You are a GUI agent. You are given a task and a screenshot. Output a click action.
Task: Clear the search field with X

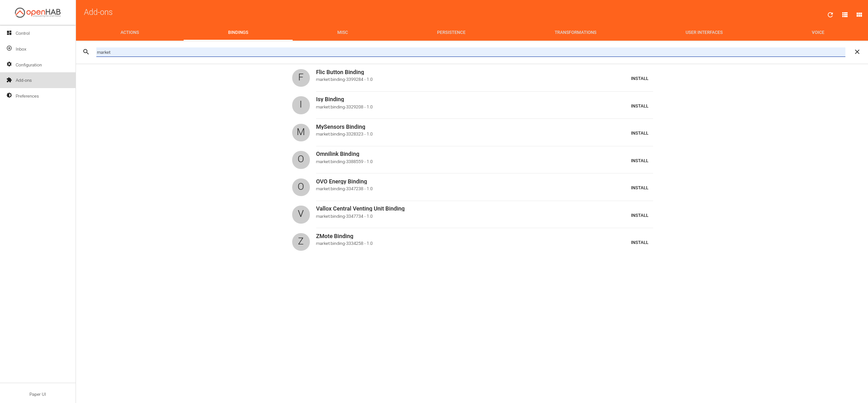[x=857, y=52]
